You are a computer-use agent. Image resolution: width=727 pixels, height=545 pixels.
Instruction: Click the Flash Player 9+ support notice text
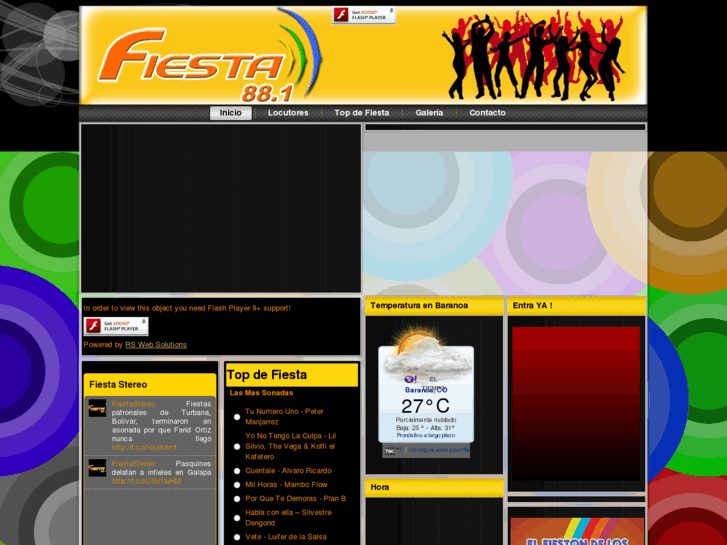[x=187, y=308]
